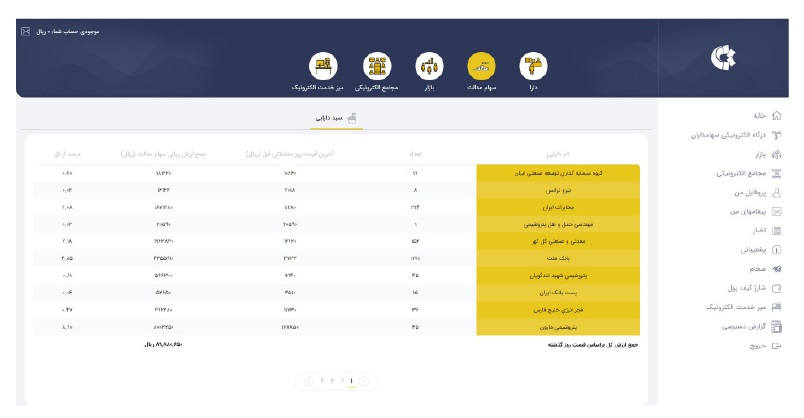The width and height of the screenshot is (804, 418).
Task: Click the میز خدمت الکترونیک round header icon
Action: point(323,66)
